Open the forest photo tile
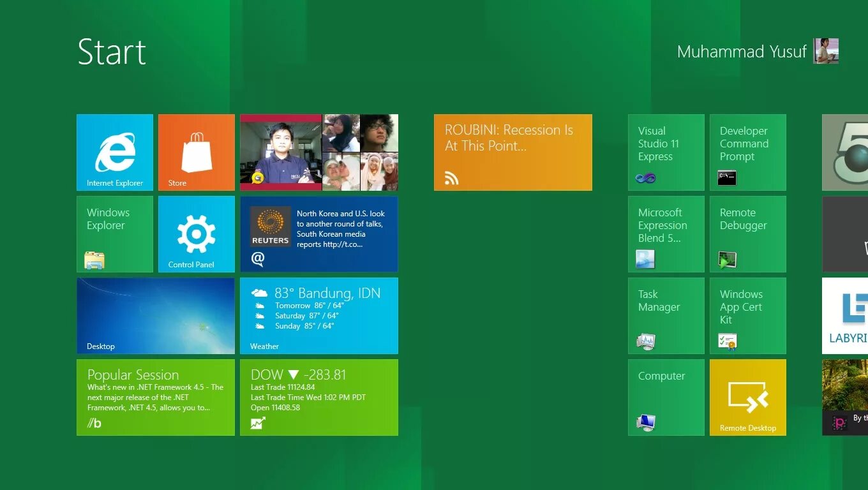 pos(845,397)
